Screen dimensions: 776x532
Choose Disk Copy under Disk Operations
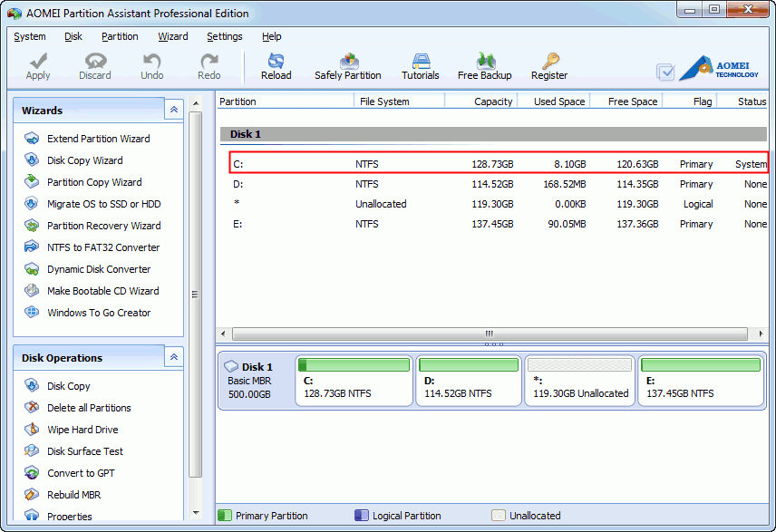pyautogui.click(x=68, y=386)
